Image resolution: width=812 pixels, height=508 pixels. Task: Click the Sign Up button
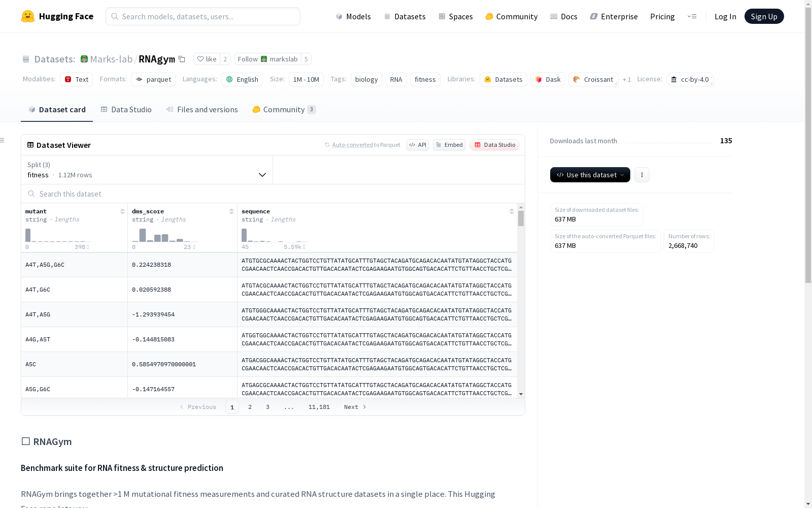tap(764, 16)
